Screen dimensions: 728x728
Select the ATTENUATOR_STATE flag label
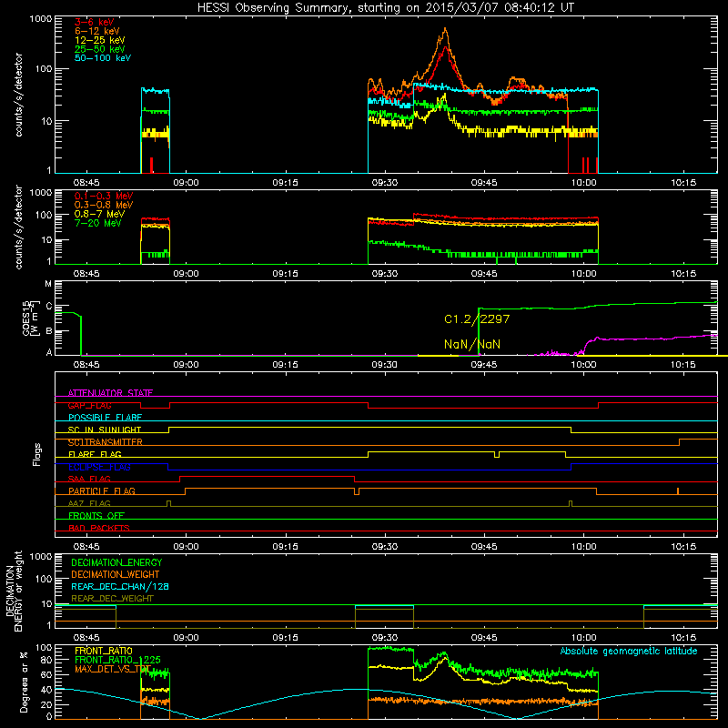tap(110, 393)
